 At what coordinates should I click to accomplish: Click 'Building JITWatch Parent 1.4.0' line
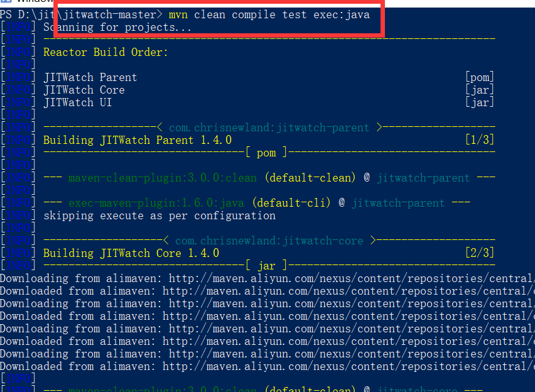138,140
